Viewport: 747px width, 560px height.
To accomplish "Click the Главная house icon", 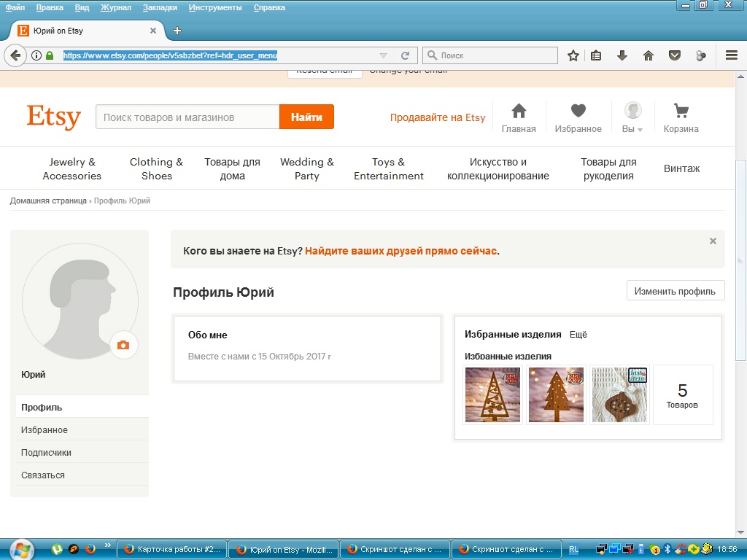I will (519, 117).
